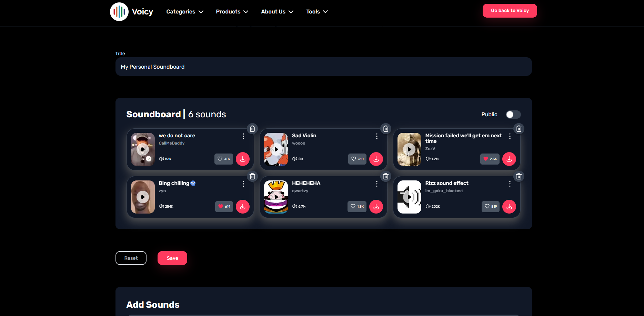The width and height of the screenshot is (644, 316).
Task: Remove the 'Sad Violin' sound
Action: (x=385, y=128)
